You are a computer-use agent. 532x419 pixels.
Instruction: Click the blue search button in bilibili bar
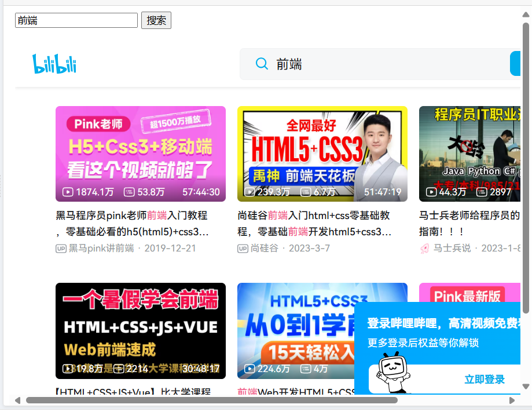pos(515,64)
